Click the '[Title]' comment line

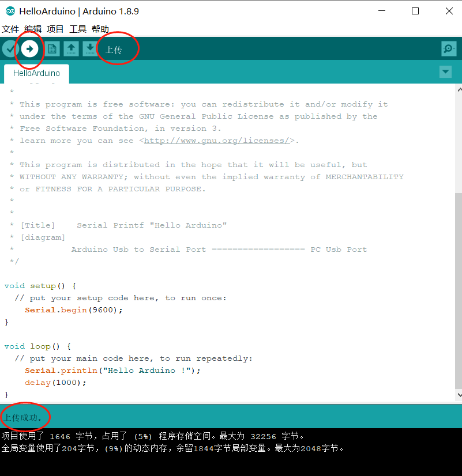click(118, 225)
